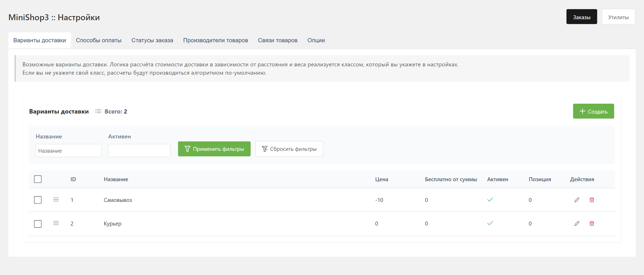Click the Активен column header
This screenshot has height=275, width=644.
(x=497, y=179)
